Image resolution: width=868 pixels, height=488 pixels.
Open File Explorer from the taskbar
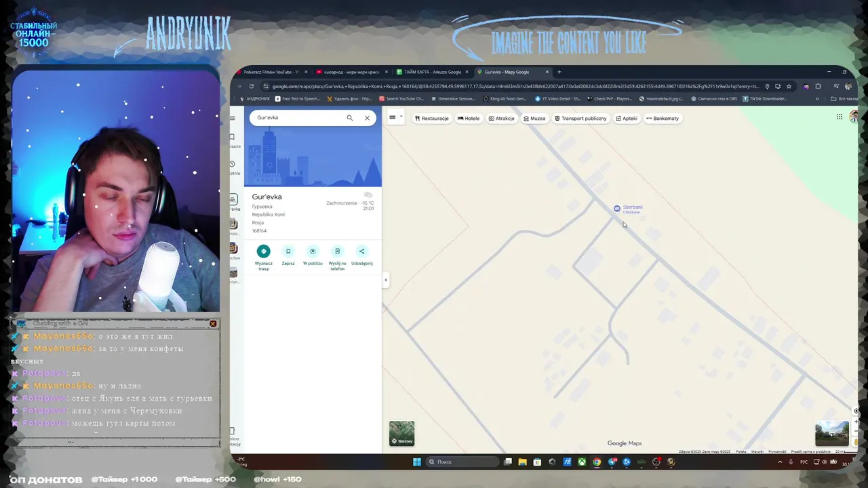pos(523,462)
